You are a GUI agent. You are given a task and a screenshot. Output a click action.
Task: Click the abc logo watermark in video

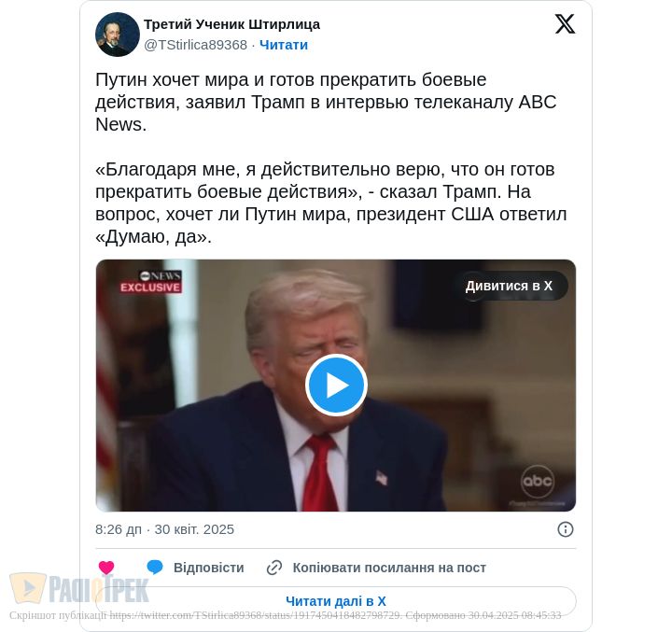click(538, 482)
